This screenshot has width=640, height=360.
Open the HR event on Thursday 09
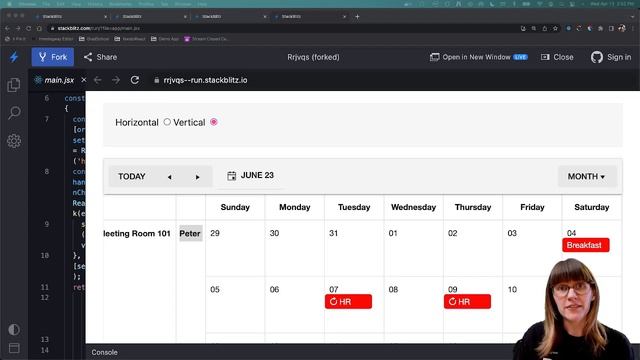[x=467, y=302]
